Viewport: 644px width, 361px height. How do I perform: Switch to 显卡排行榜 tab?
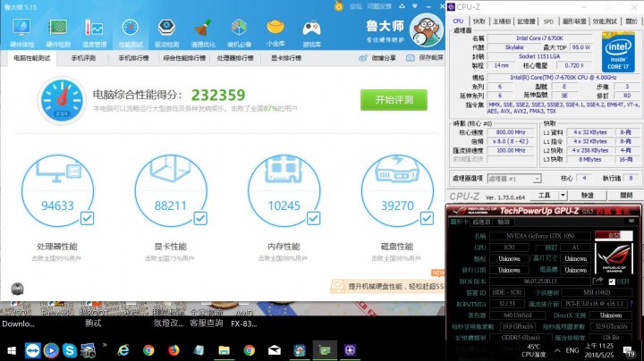point(286,58)
